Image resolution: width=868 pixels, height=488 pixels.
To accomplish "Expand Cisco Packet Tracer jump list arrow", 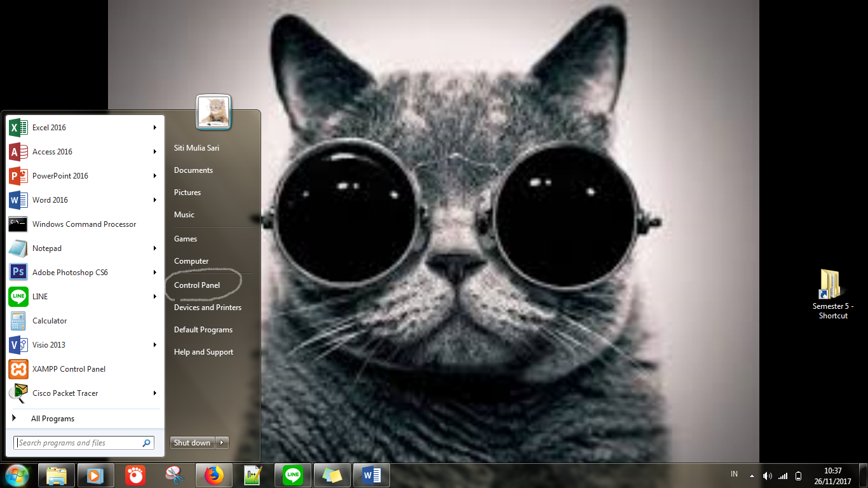I will (154, 393).
